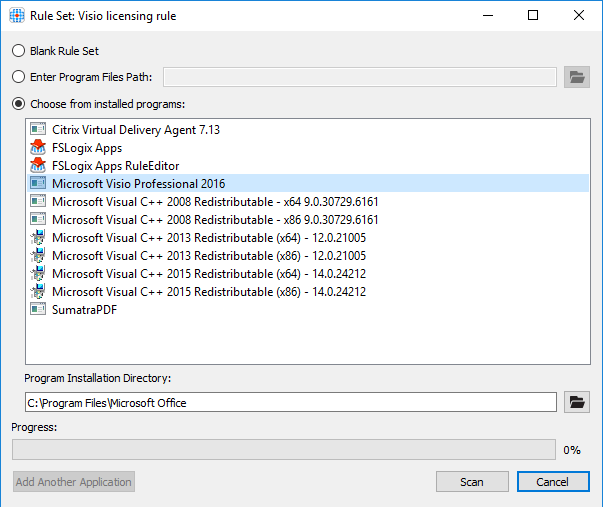Click the scan progress bar
This screenshot has height=507, width=603.
click(x=283, y=450)
